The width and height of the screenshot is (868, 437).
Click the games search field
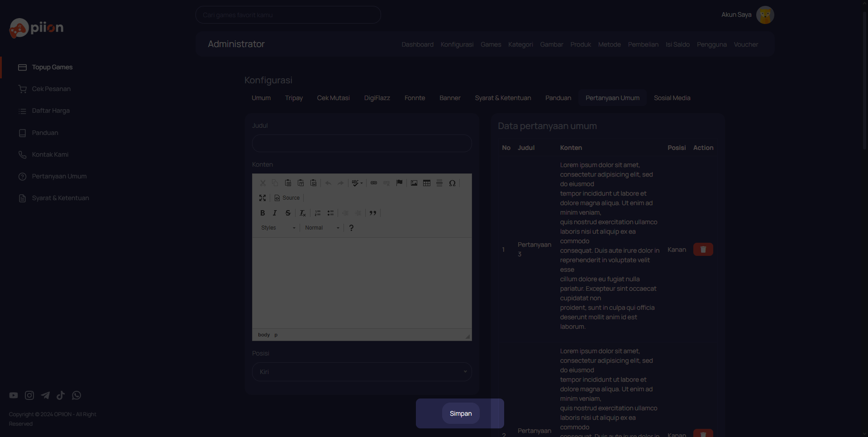pyautogui.click(x=288, y=15)
